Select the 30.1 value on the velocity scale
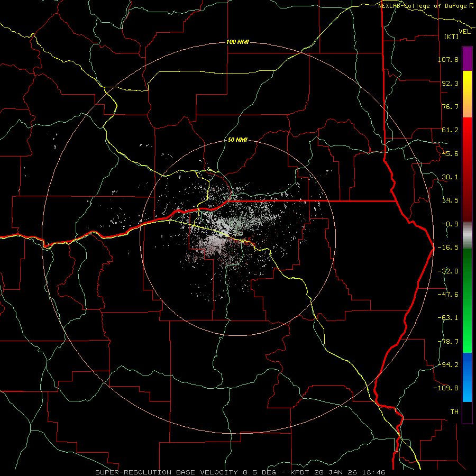 point(450,177)
